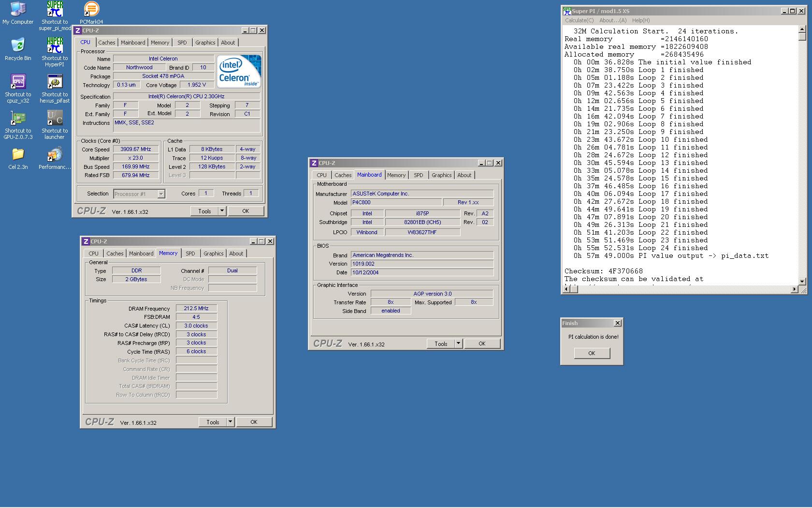Click OK in the CPU tab window
The width and height of the screenshot is (812, 508).
pos(246,211)
